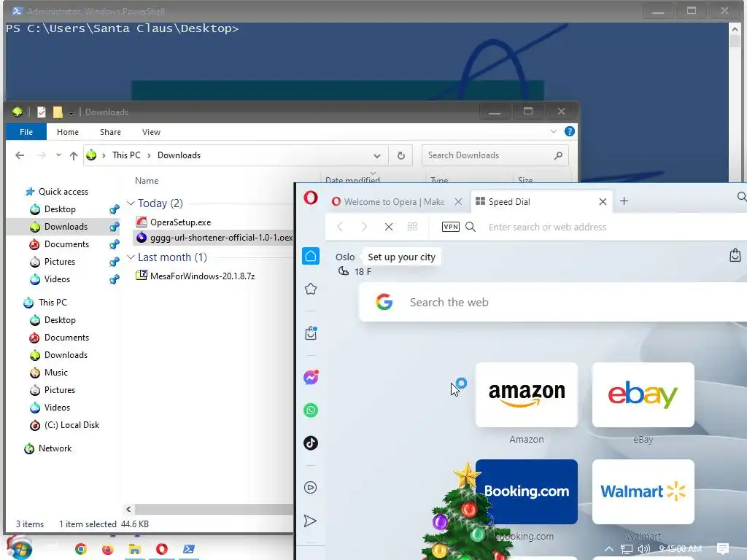Image resolution: width=747 pixels, height=560 pixels.
Task: Close the Speed Dial tab
Action: (603, 201)
